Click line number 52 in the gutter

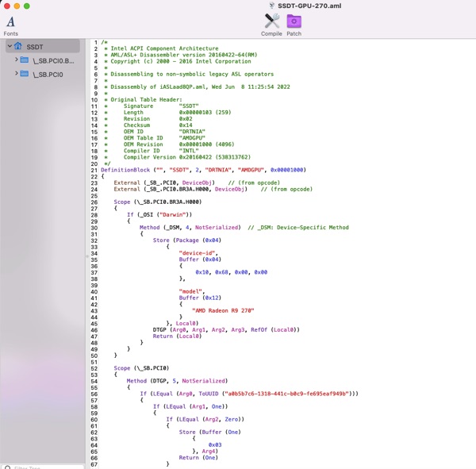94,368
